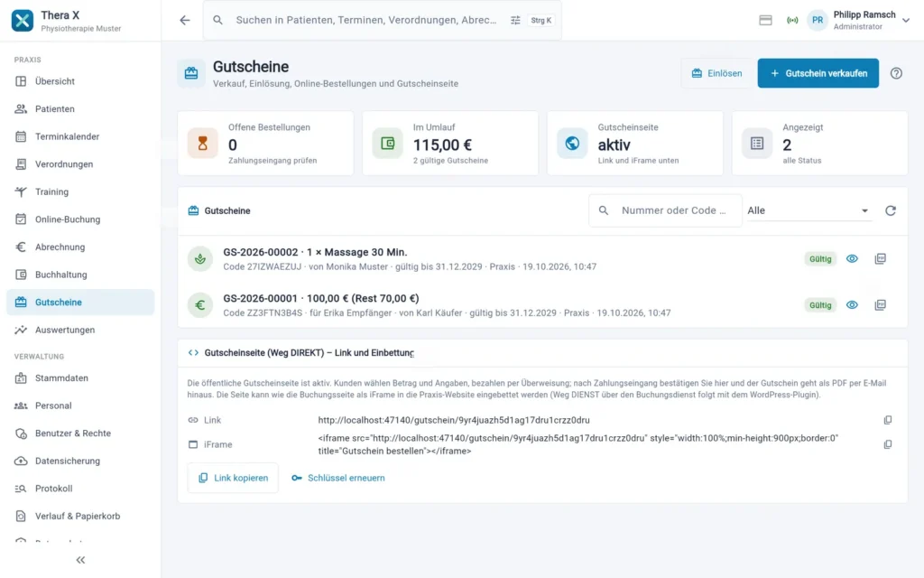Click the euro icon on GS-2026-00001

[x=200, y=305]
